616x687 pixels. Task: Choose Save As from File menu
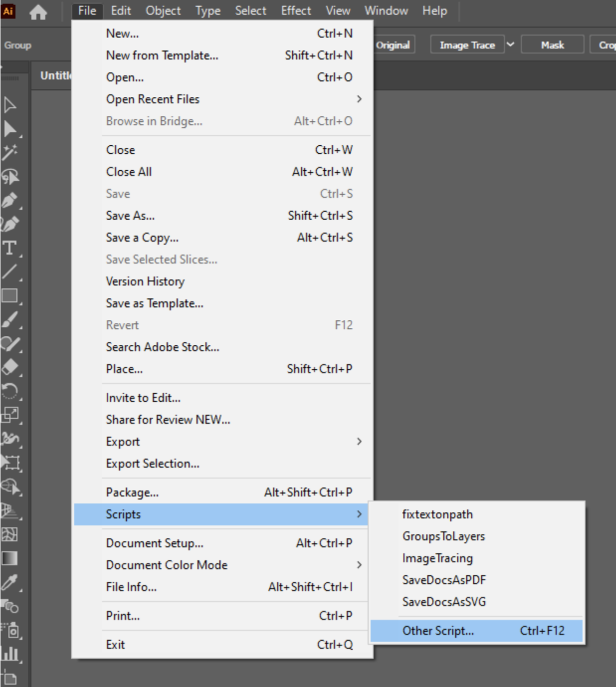coord(221,216)
